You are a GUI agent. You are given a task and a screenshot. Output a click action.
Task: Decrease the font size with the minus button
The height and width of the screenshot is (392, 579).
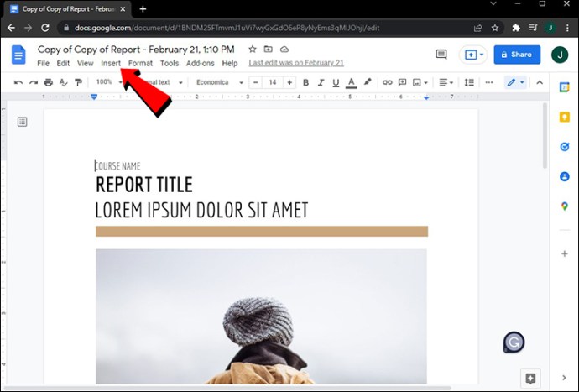pyautogui.click(x=256, y=82)
